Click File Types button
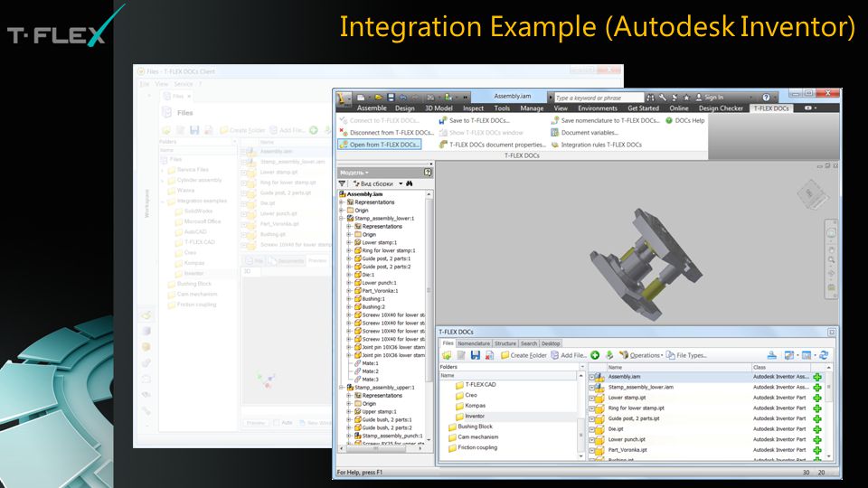 point(686,355)
